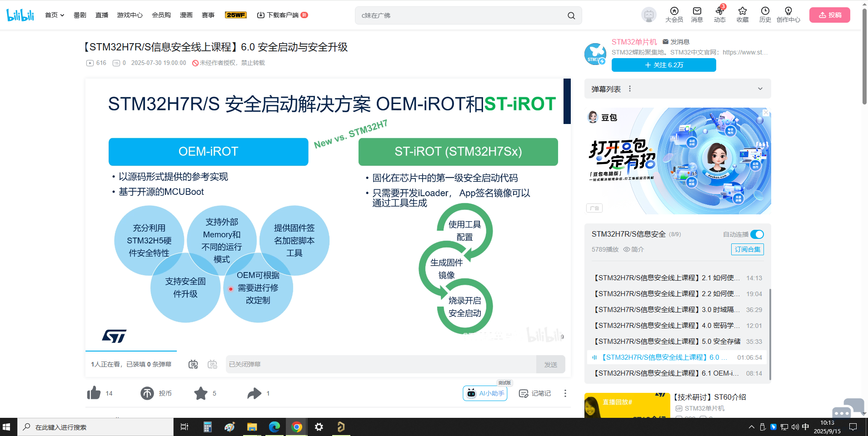The height and width of the screenshot is (436, 868).
Task: Play episode 2.1 如何使 in playlist
Action: click(x=677, y=278)
